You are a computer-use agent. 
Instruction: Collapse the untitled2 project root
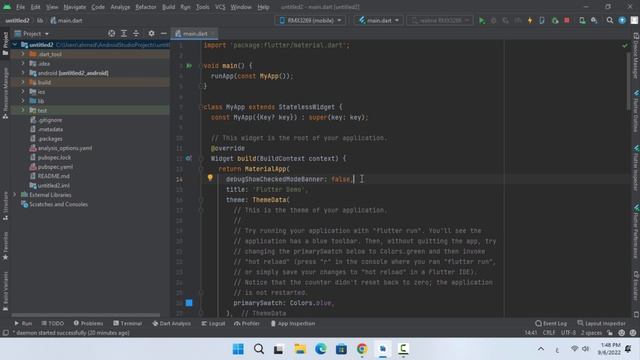[x=15, y=44]
